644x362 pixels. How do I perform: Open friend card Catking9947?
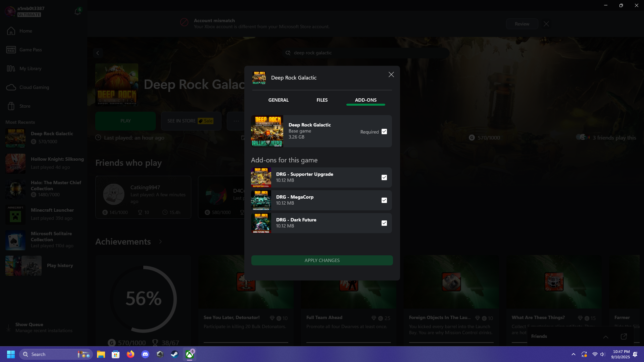click(x=143, y=197)
